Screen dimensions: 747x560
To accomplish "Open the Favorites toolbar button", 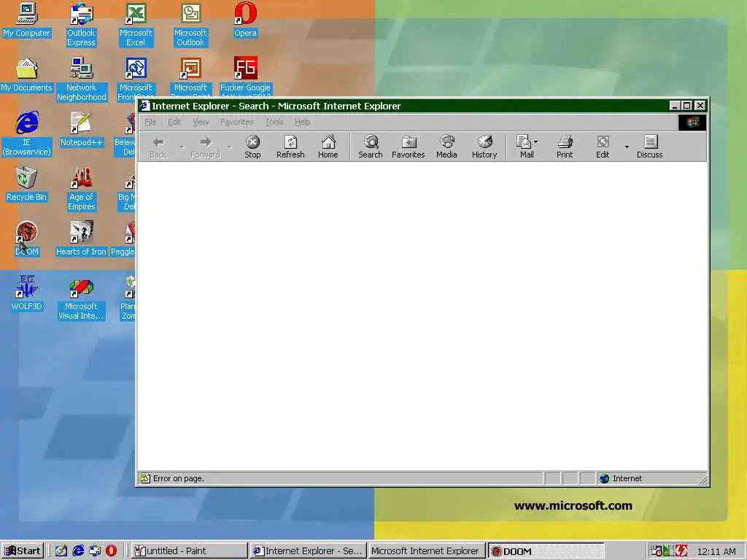I will pos(409,147).
